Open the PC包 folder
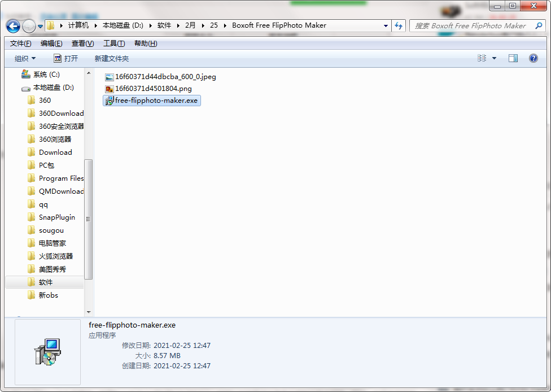Image resolution: width=551 pixels, height=392 pixels. tap(46, 165)
